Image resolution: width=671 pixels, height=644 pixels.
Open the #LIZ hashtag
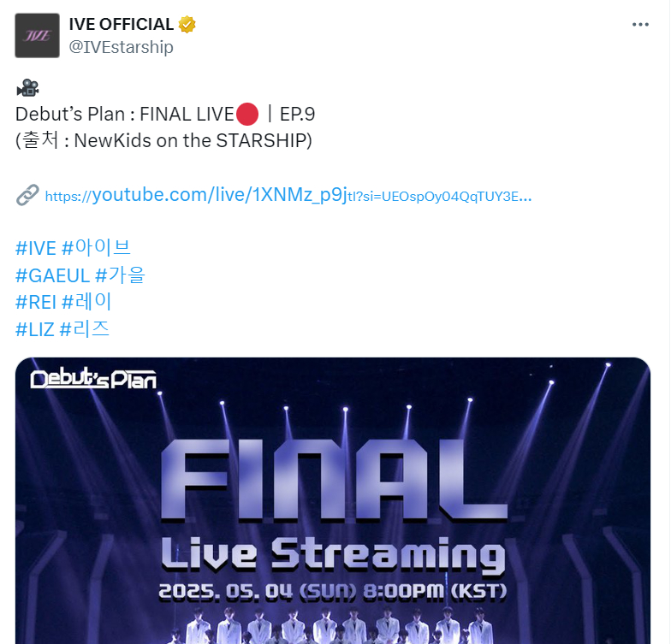click(35, 330)
